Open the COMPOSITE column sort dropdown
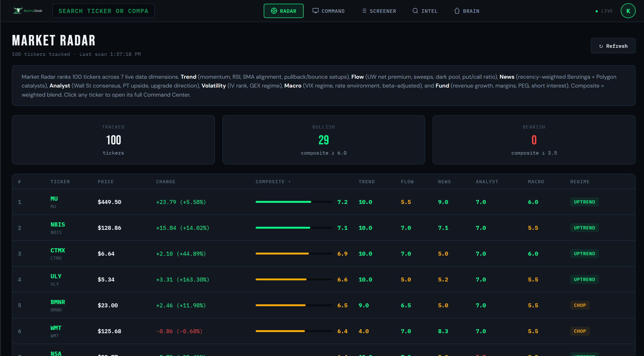This screenshot has height=356, width=644. click(x=273, y=182)
